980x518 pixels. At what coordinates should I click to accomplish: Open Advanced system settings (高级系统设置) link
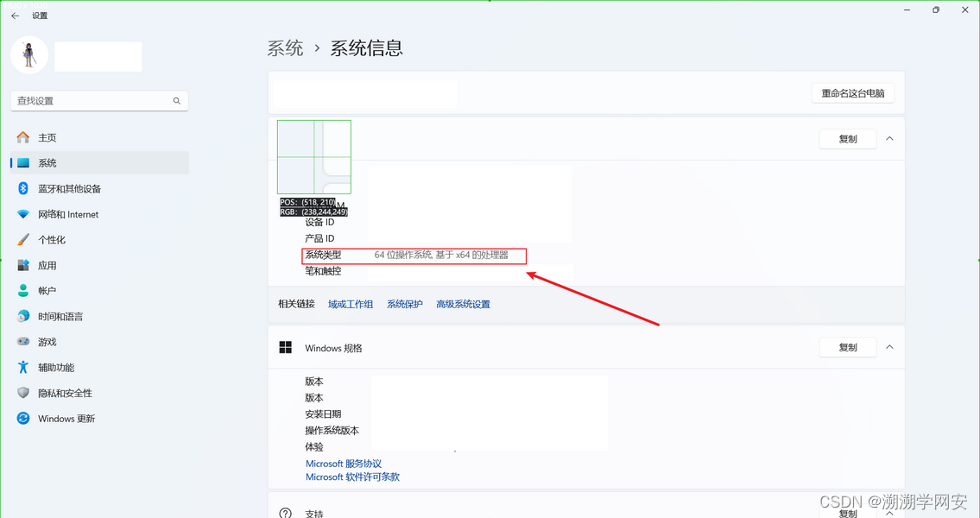click(463, 304)
